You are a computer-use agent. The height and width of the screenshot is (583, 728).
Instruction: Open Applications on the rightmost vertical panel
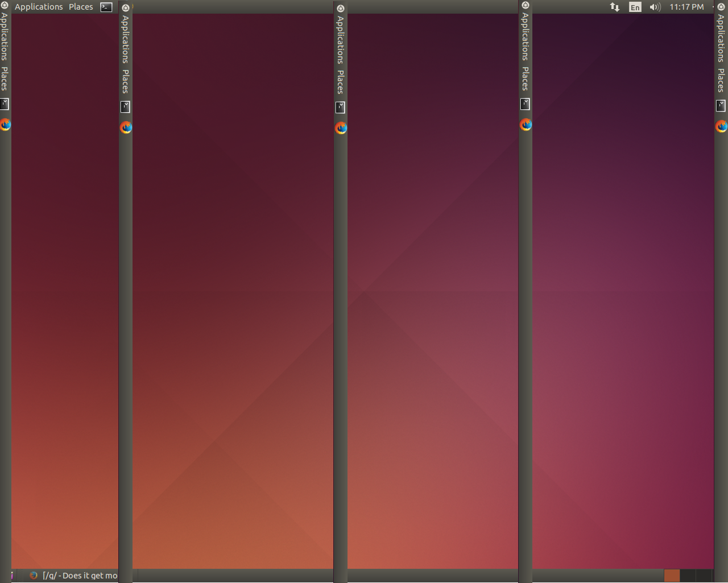(721, 38)
